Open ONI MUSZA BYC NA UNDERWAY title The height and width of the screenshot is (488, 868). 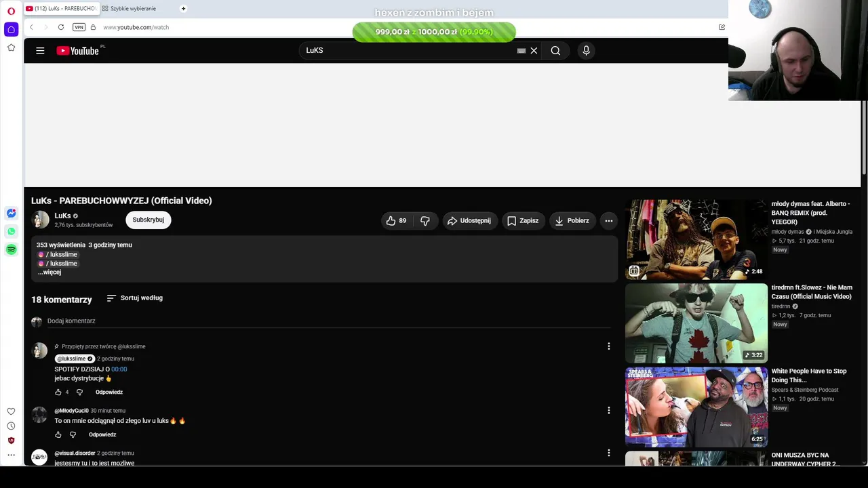pyautogui.click(x=806, y=460)
